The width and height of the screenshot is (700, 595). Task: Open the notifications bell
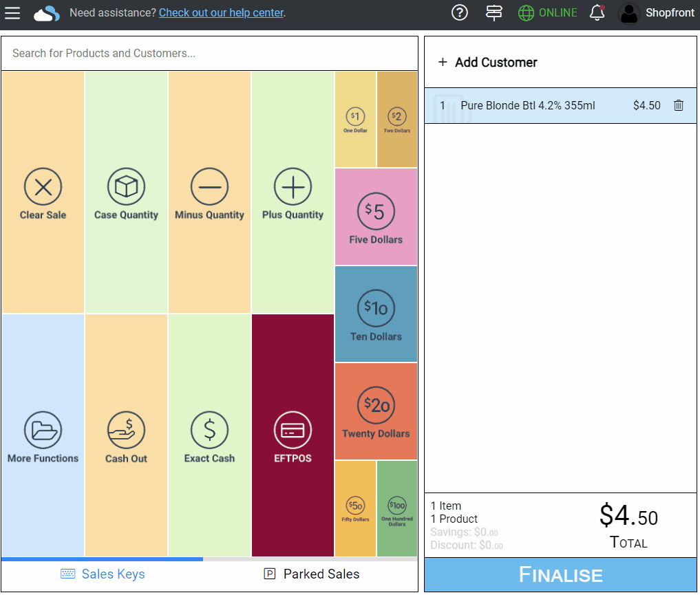pos(597,13)
